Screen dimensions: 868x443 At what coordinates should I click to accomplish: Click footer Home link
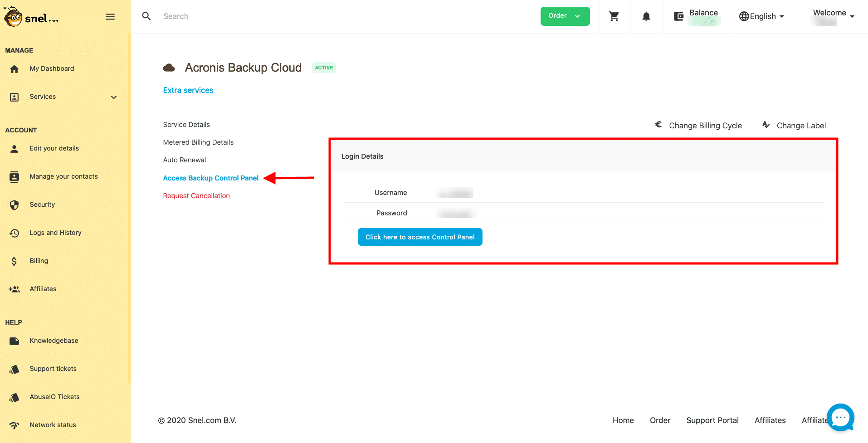[623, 420]
